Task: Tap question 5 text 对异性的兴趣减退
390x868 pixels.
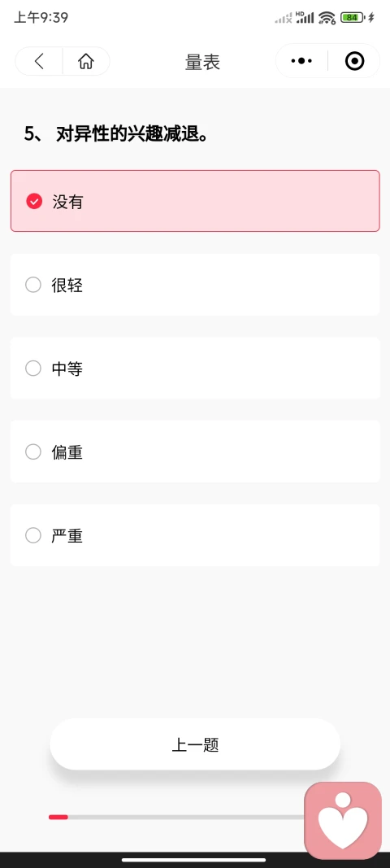Action: [132, 133]
